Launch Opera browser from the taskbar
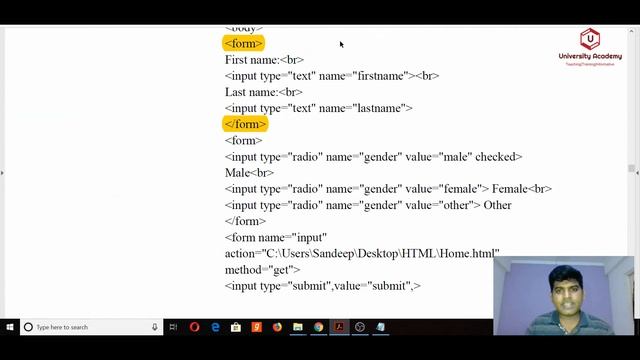640x360 pixels. click(194, 327)
